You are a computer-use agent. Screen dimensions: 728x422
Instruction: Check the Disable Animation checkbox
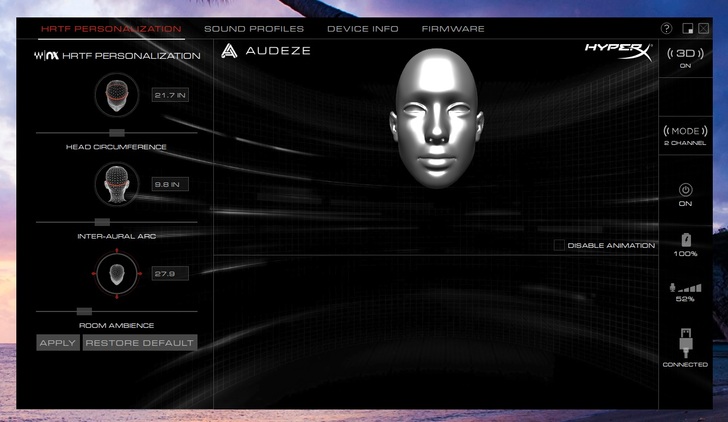coord(559,245)
